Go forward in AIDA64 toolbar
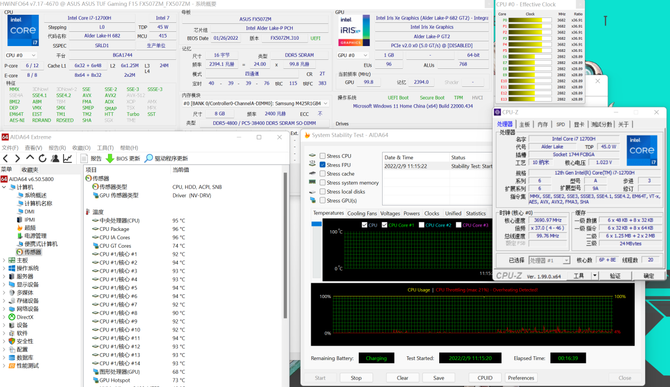670x387 pixels. (x=18, y=158)
